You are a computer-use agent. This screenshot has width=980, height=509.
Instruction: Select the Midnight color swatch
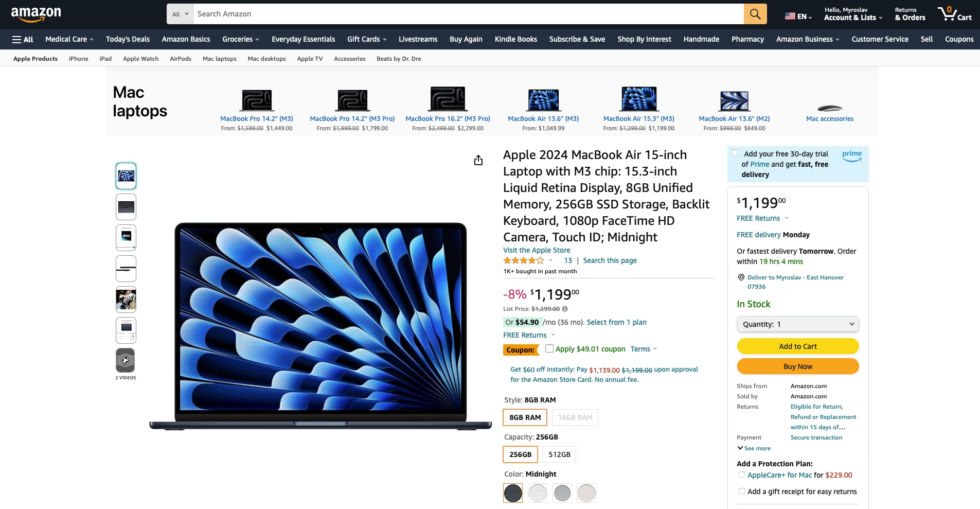point(513,493)
